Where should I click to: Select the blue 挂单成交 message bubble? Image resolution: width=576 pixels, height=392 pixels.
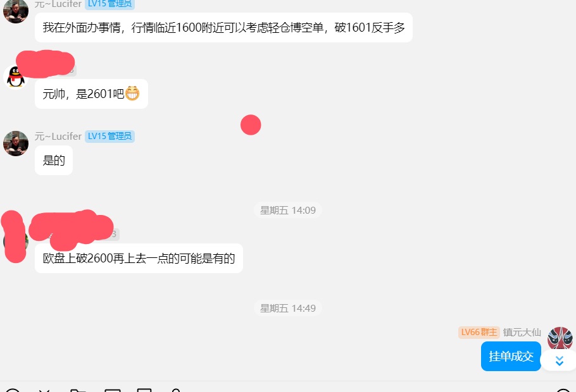[x=511, y=356]
